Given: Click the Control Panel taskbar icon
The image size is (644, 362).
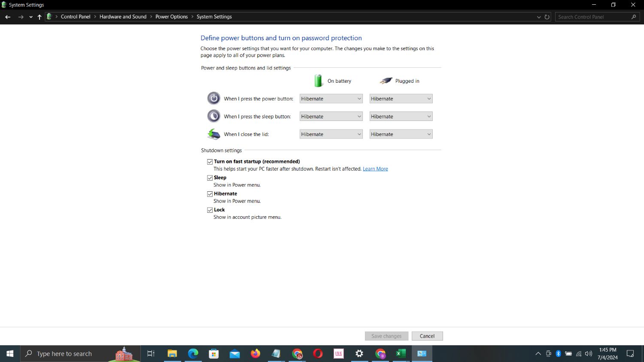Looking at the screenshot, I should pyautogui.click(x=422, y=353).
